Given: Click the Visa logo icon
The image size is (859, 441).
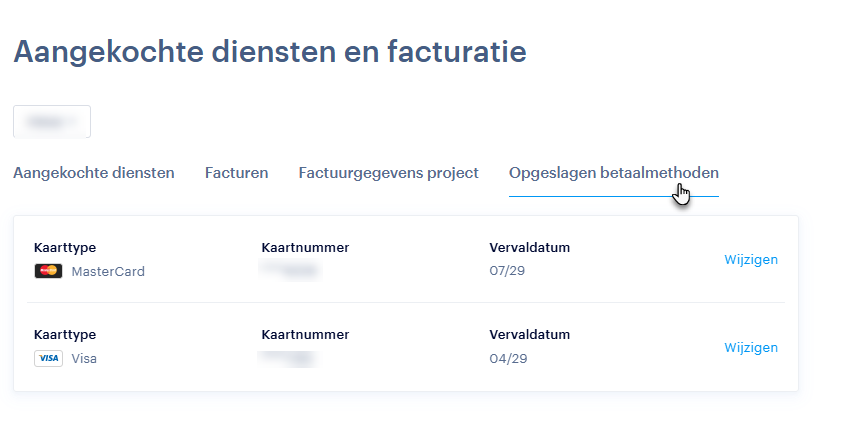Looking at the screenshot, I should (x=48, y=358).
